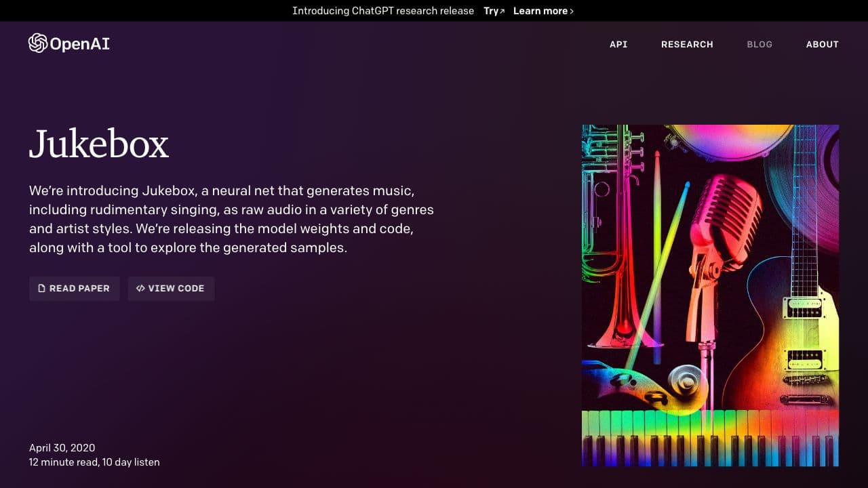
Task: Go to the Research page
Action: click(687, 44)
